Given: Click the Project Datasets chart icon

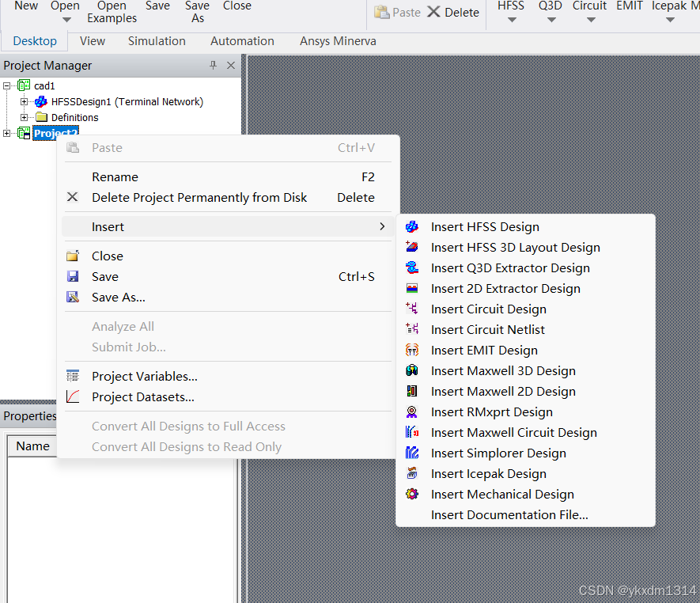Looking at the screenshot, I should pyautogui.click(x=72, y=396).
